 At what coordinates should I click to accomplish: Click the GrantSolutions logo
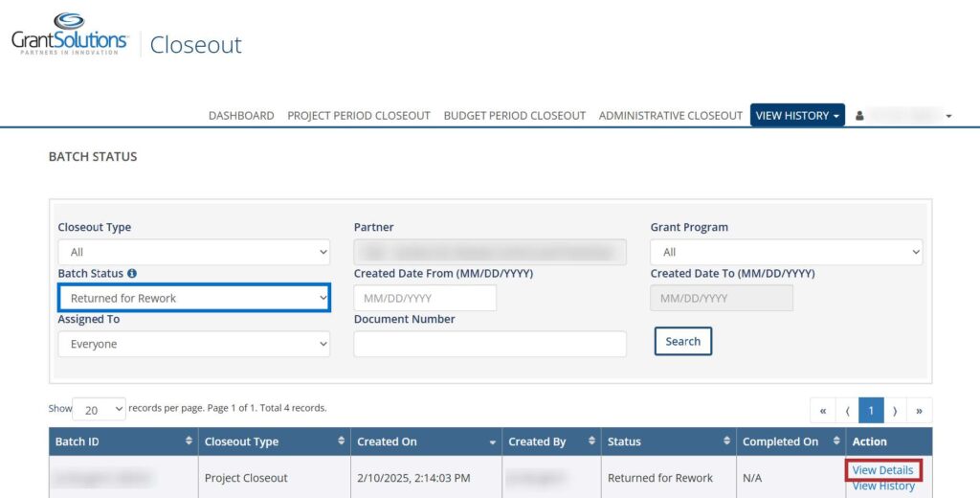click(69, 34)
